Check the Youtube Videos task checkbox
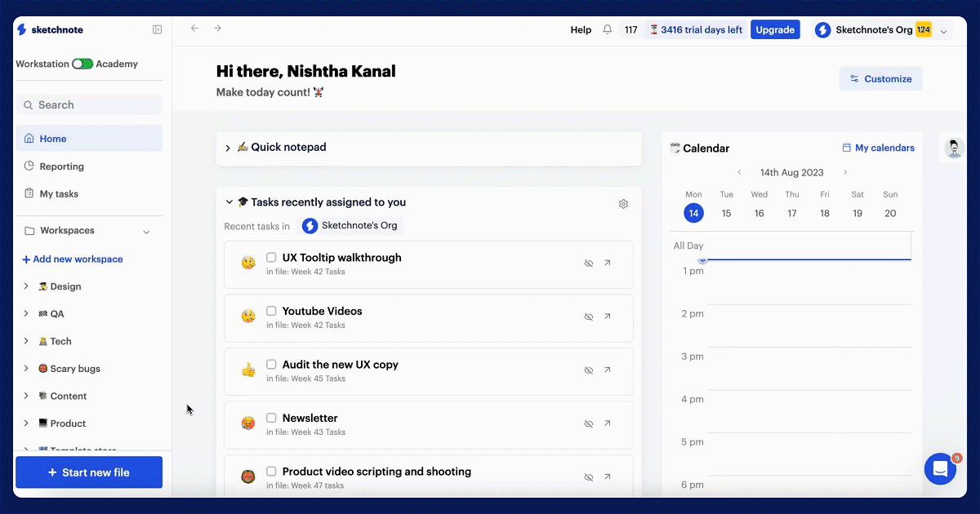The height and width of the screenshot is (514, 980). click(271, 311)
